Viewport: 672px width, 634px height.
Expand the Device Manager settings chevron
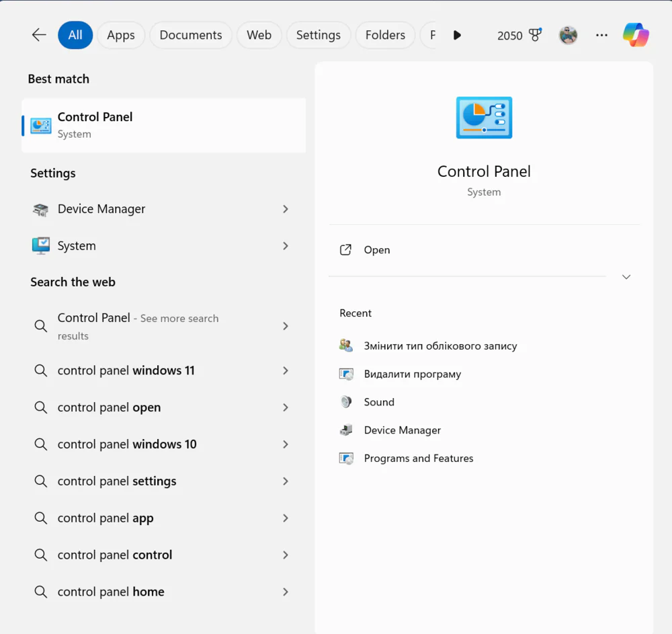pyautogui.click(x=286, y=209)
